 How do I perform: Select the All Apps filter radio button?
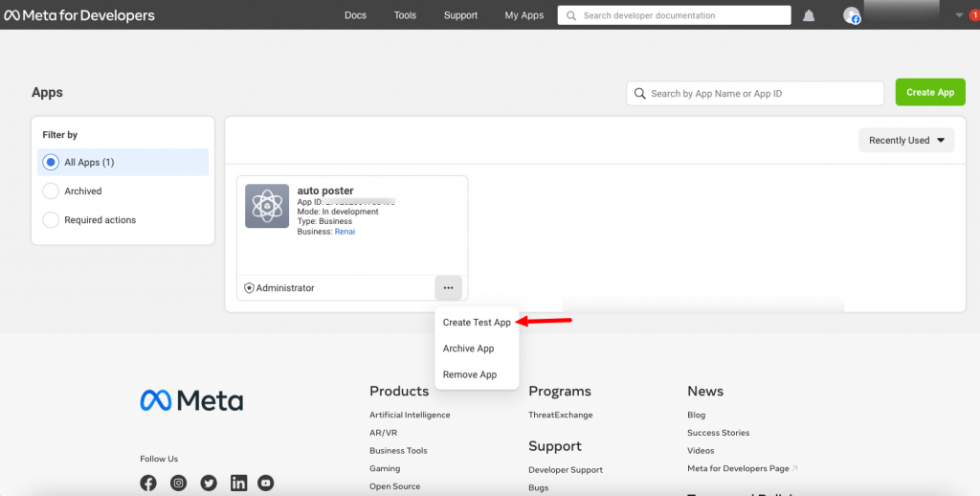pos(52,163)
